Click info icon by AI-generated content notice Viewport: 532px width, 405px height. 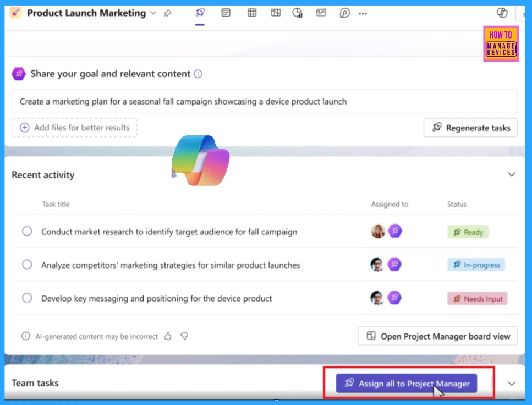click(x=26, y=336)
